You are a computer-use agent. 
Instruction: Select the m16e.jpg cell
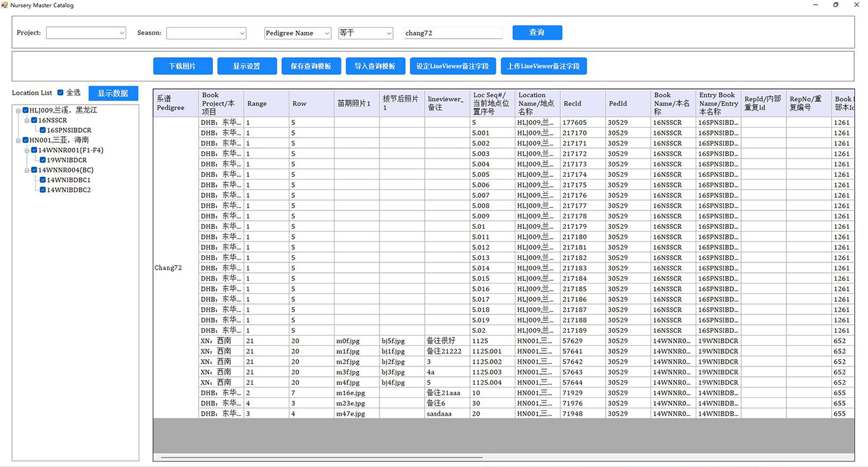(x=357, y=393)
